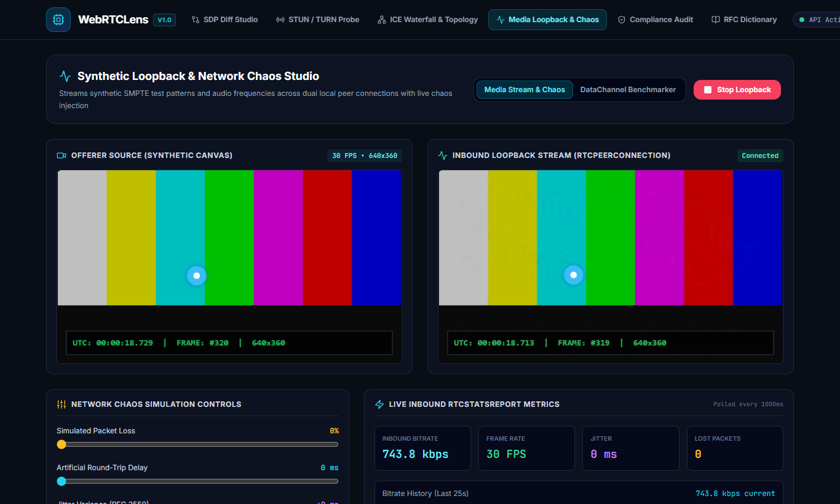Click the Offerer Source color bars canvas
This screenshot has height=504, width=840.
(229, 266)
